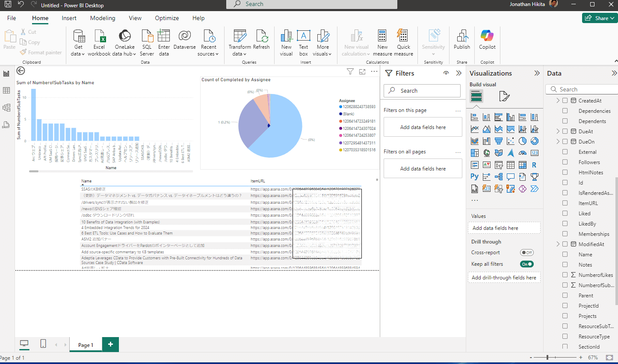The height and width of the screenshot is (364, 618).
Task: Add a new page with plus button
Action: (x=110, y=344)
